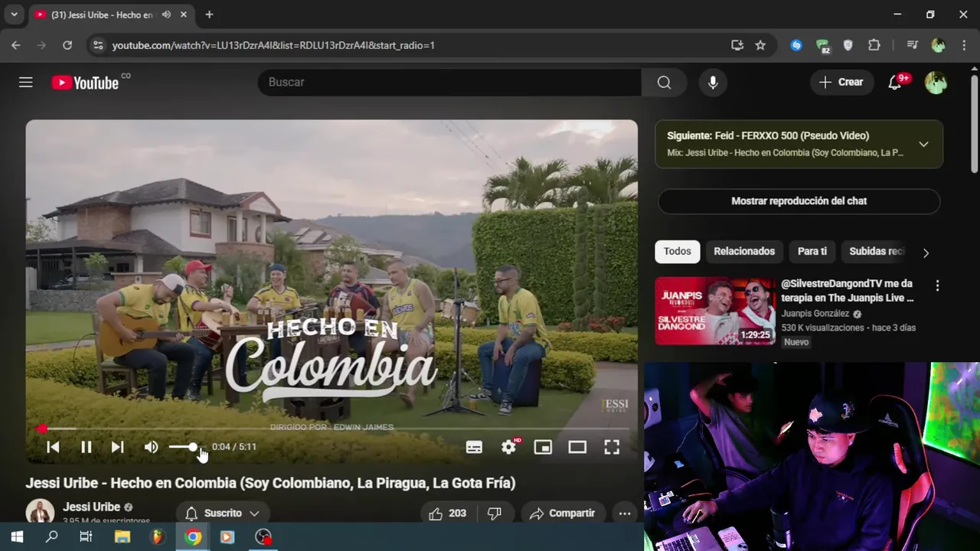The image size is (980, 551).
Task: Click the search magnifier button
Action: pyautogui.click(x=664, y=82)
